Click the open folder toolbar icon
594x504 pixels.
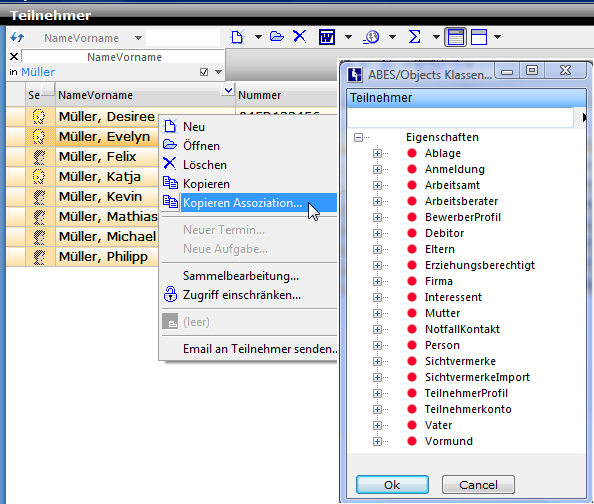(277, 37)
